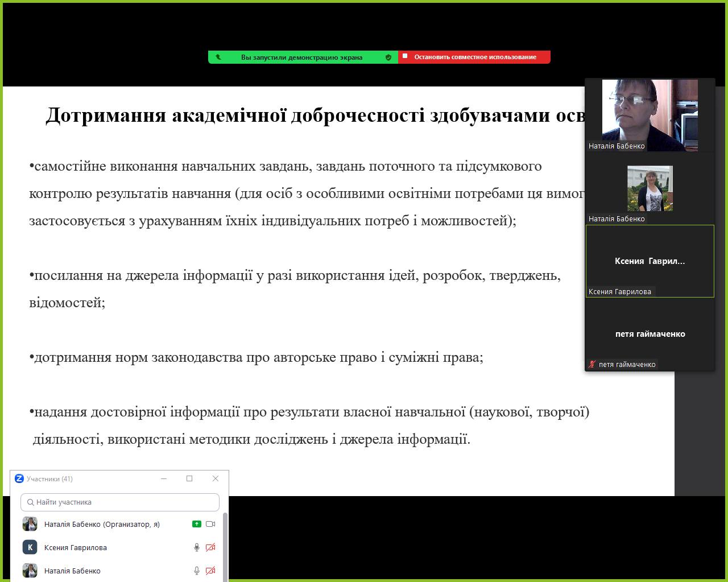
Task: Toggle crossed camera icon in third participant row
Action: tap(210, 571)
